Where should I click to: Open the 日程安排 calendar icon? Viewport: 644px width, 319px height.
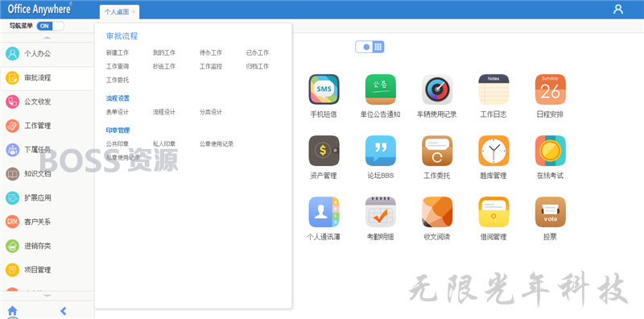tap(551, 89)
